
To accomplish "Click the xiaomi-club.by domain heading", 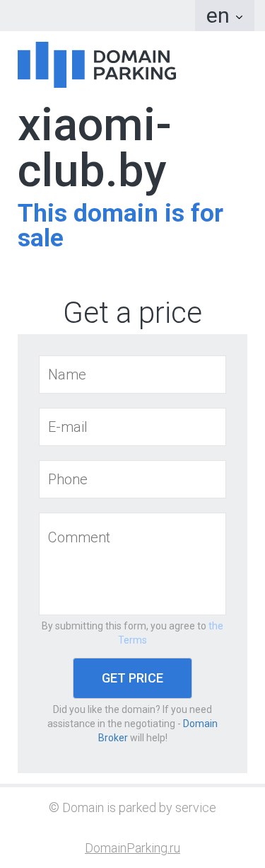I will coord(95,149).
